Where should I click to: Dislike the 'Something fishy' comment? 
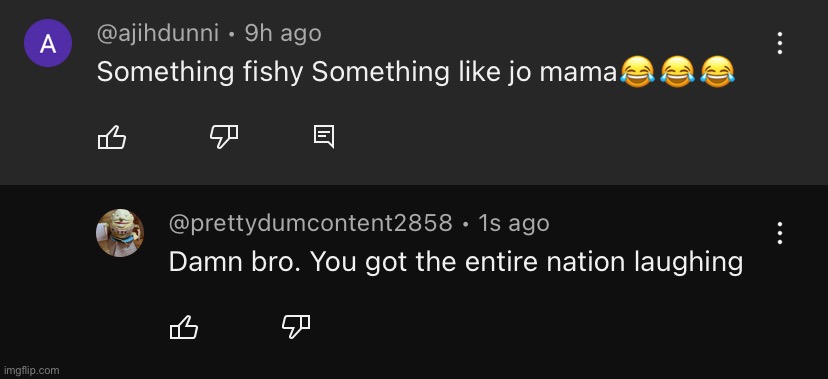pos(224,137)
